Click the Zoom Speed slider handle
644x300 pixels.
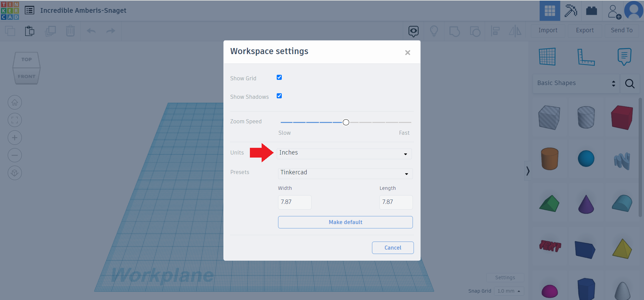(x=346, y=122)
